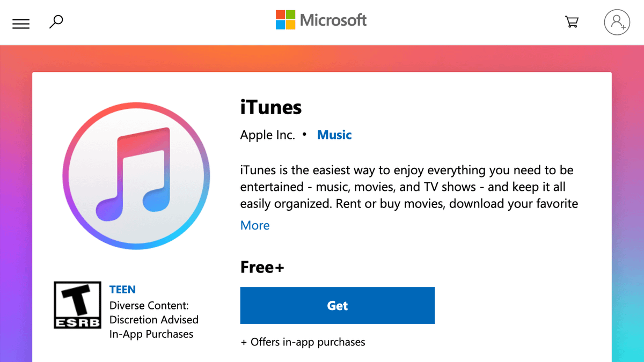Click the '+ Offers in-app purchases' note
This screenshot has height=362, width=644.
click(303, 342)
